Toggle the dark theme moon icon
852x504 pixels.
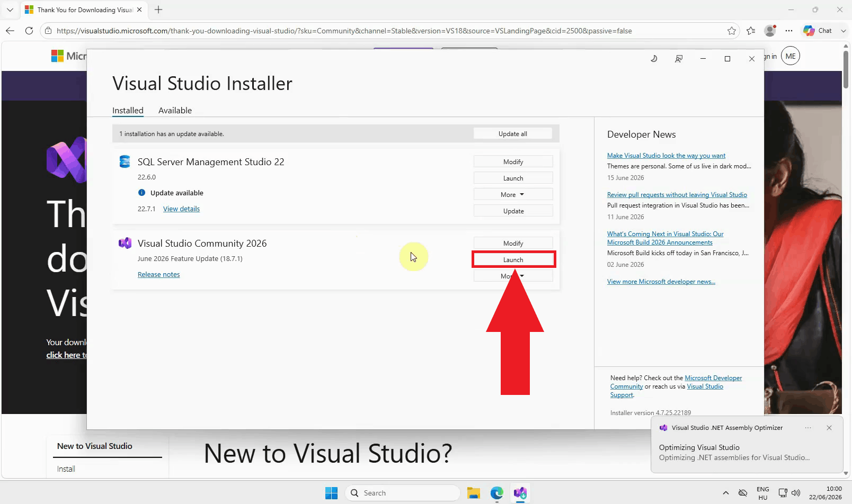coord(654,59)
